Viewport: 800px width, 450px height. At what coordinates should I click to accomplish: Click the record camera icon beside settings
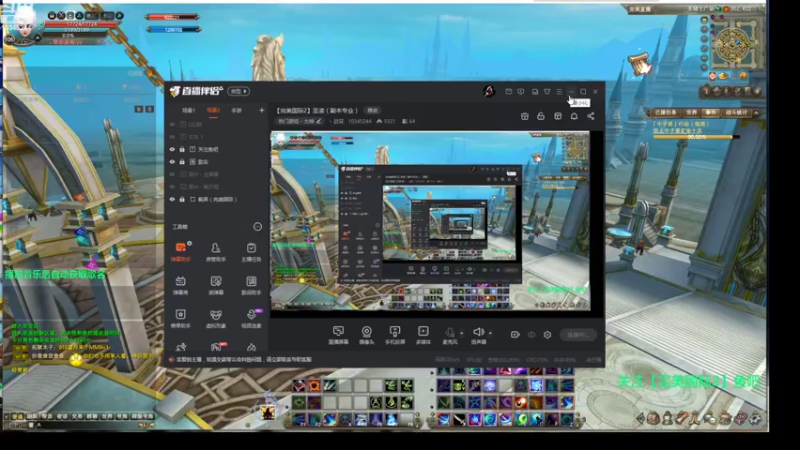click(515, 335)
